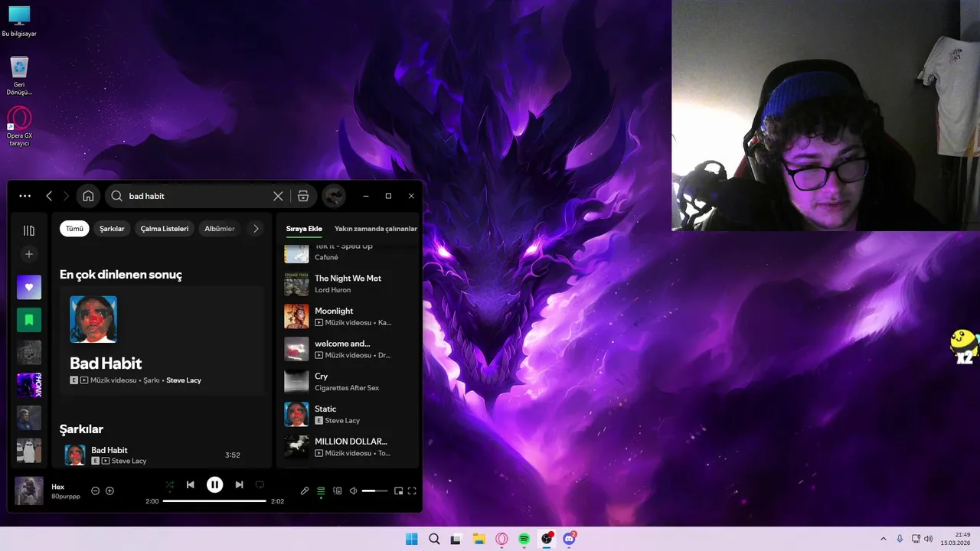Select 'welcome and...' in the queue
980x551 pixels.
tap(348, 349)
